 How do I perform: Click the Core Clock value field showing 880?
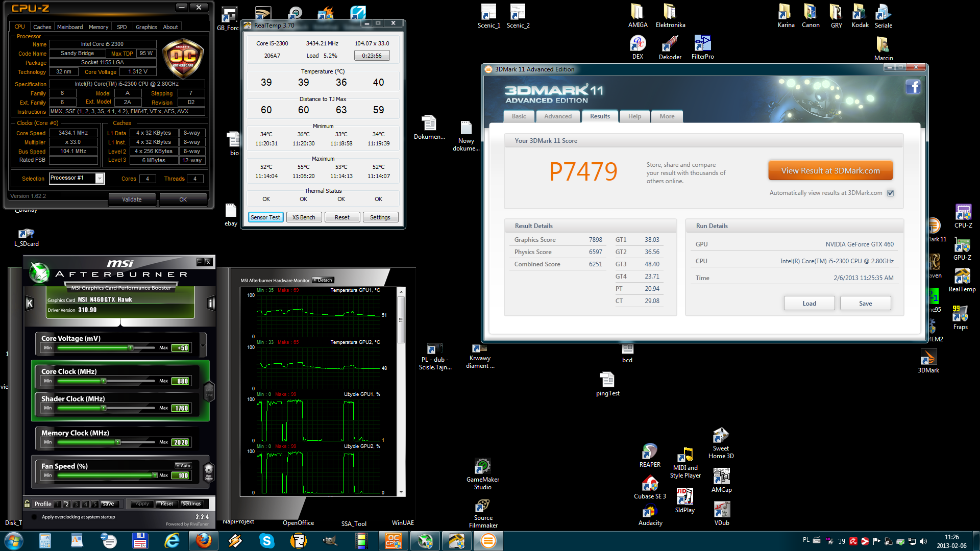tap(181, 381)
